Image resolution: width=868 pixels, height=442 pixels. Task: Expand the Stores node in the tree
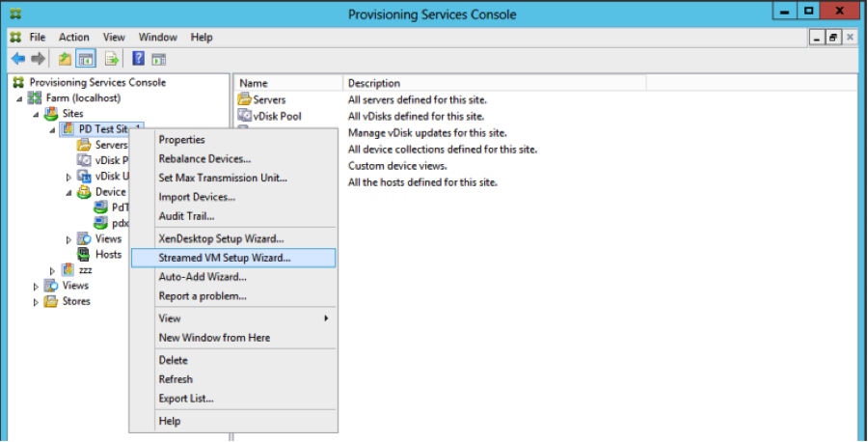(x=37, y=302)
